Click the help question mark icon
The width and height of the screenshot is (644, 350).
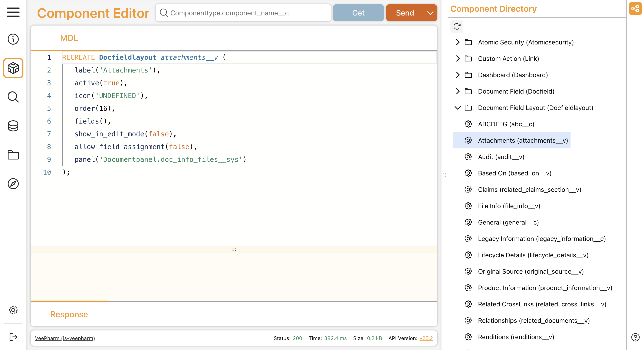635,337
